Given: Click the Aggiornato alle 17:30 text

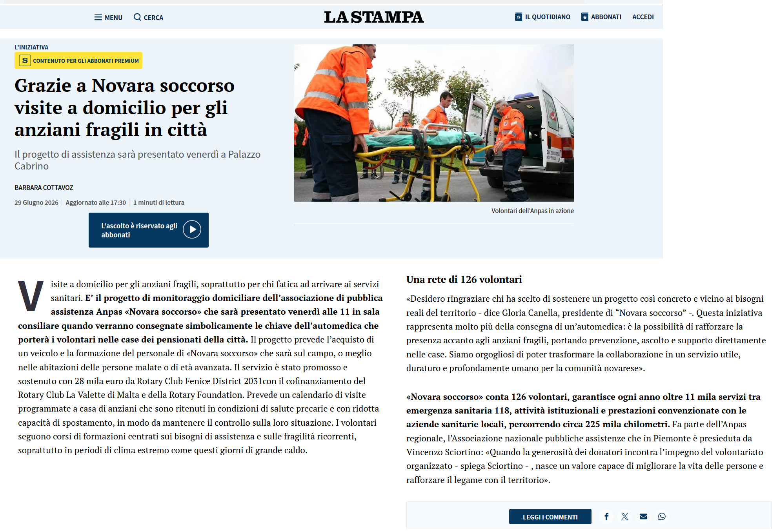Looking at the screenshot, I should (96, 202).
